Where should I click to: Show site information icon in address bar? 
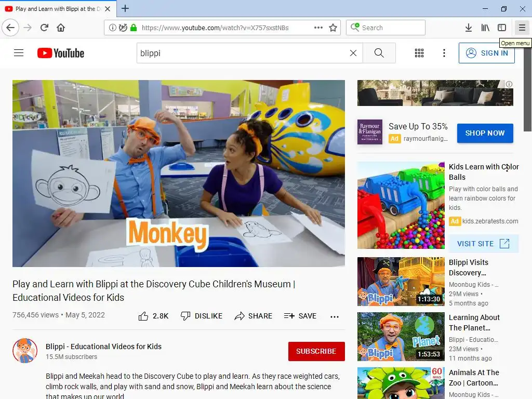[x=112, y=28]
